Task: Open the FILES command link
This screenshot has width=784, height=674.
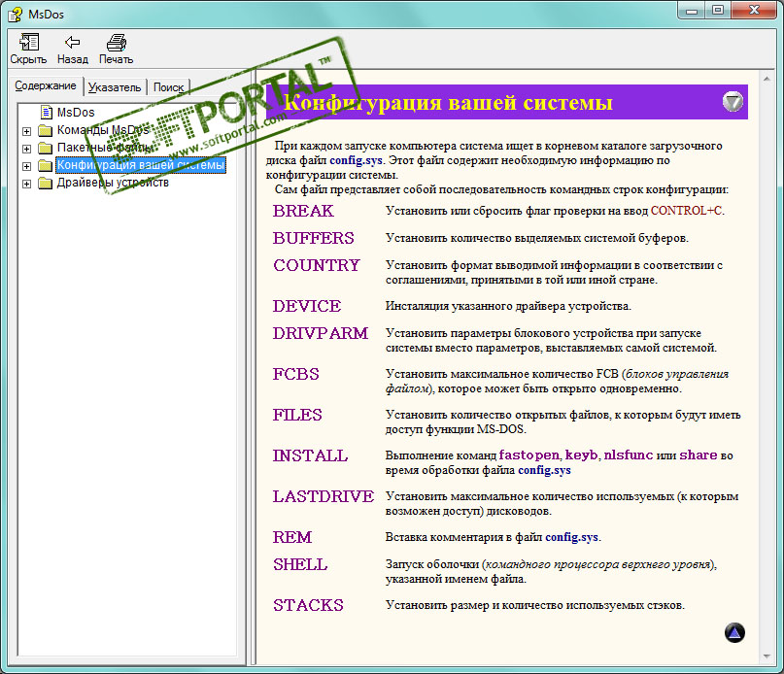Action: point(297,415)
